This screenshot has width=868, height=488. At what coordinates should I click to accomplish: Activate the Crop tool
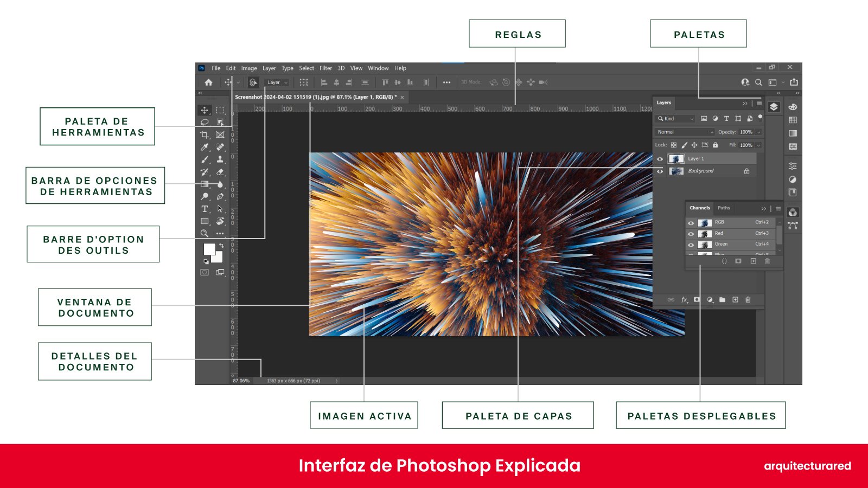pos(205,134)
